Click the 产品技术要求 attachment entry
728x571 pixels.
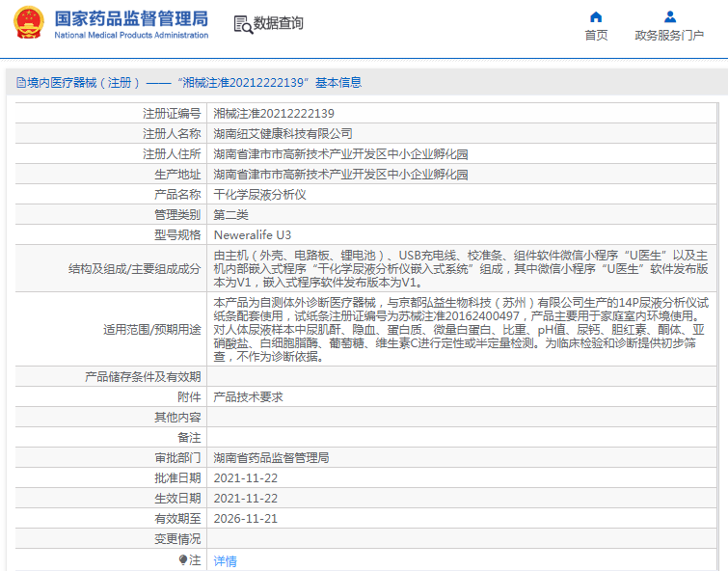(248, 396)
